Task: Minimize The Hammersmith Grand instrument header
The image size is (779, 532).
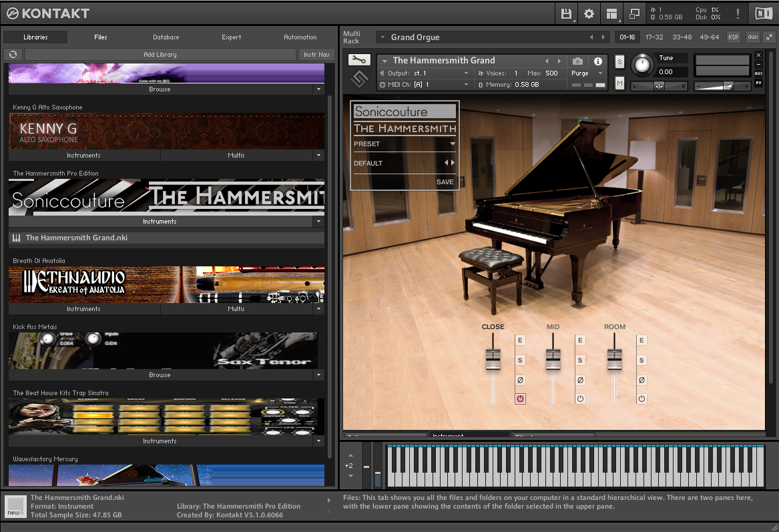Action: (758, 64)
